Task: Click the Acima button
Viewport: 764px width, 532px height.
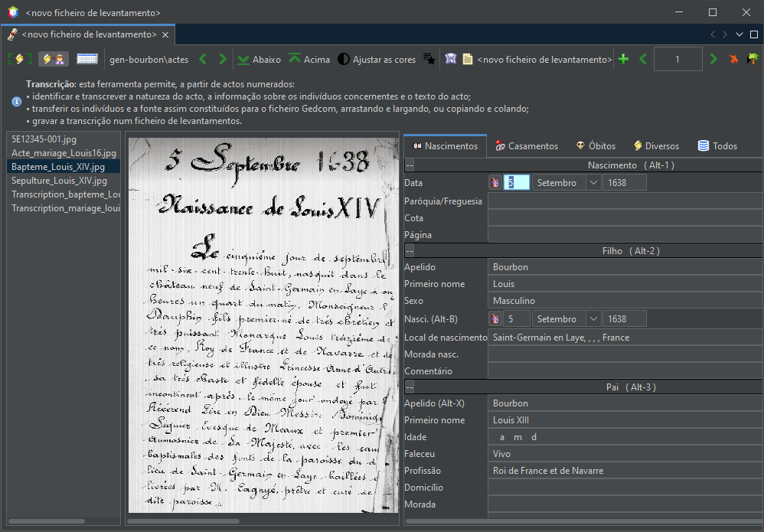Action: [309, 60]
